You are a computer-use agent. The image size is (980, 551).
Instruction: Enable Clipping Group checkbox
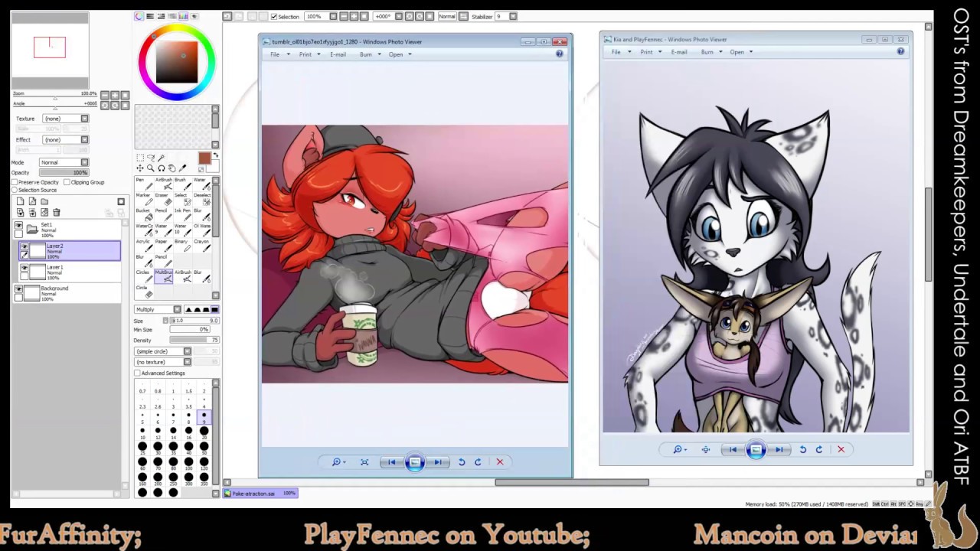(67, 182)
